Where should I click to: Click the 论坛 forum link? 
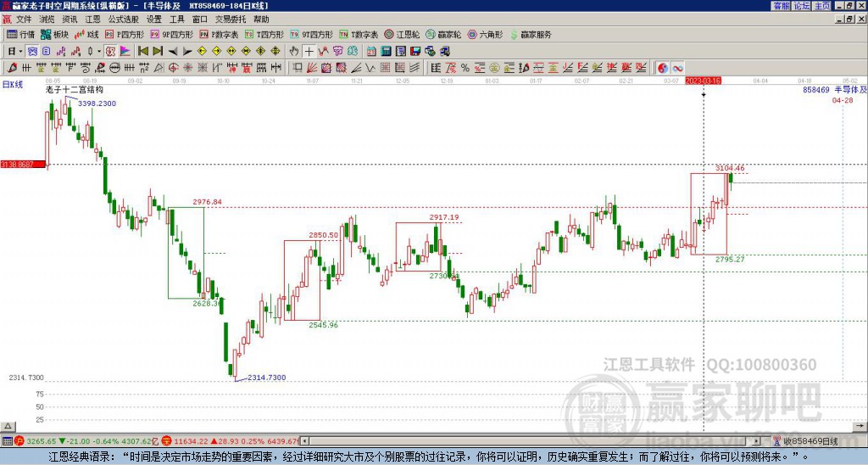coord(802,5)
